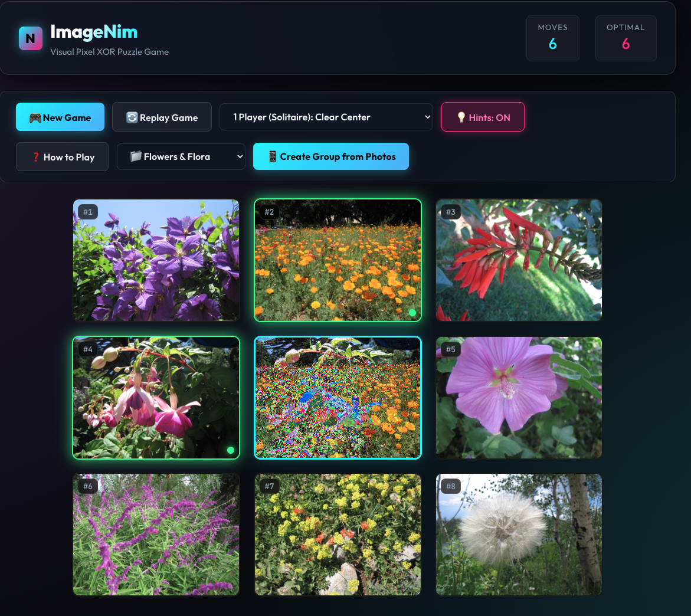Click the #5 badge label
Viewport: 691px width, 616px height.
point(450,349)
